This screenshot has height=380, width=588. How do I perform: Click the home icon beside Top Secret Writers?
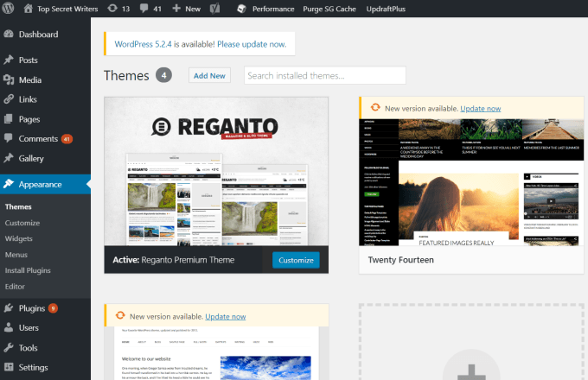point(29,9)
